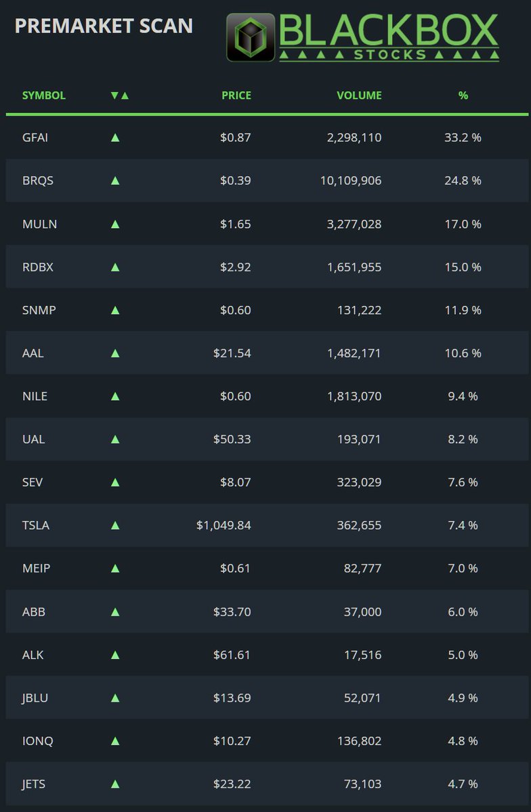Click the JETS price $23.22
This screenshot has width=531, height=812.
pyautogui.click(x=231, y=784)
